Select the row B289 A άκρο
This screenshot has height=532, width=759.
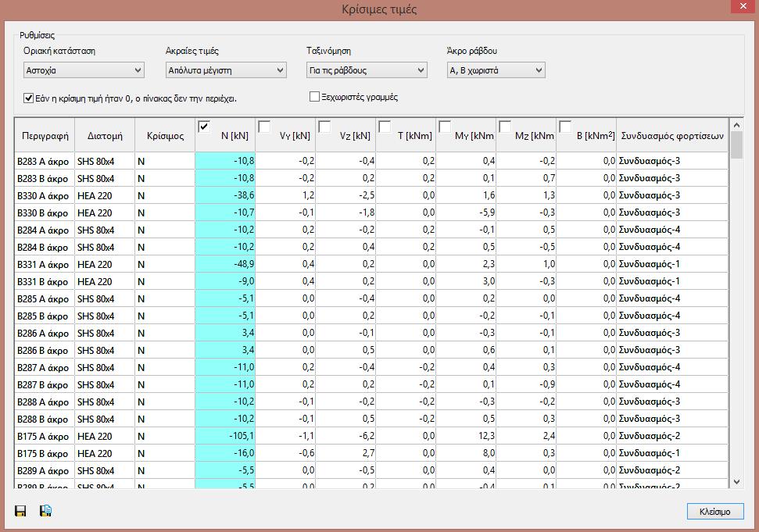tap(371, 470)
